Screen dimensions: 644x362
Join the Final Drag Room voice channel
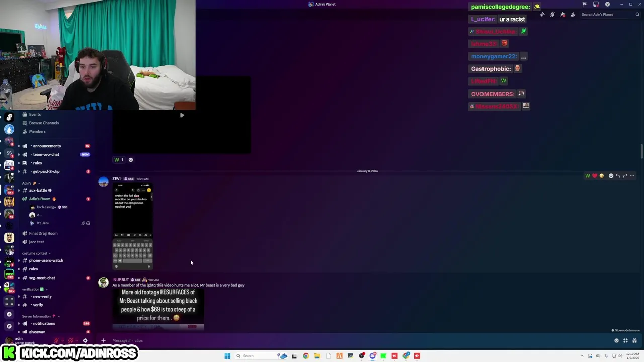43,233
